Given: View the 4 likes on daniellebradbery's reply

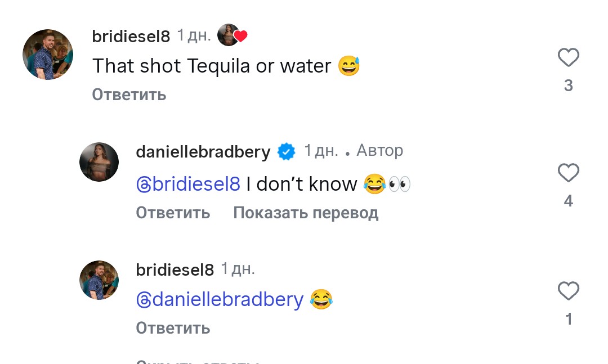Looking at the screenshot, I should tap(568, 201).
